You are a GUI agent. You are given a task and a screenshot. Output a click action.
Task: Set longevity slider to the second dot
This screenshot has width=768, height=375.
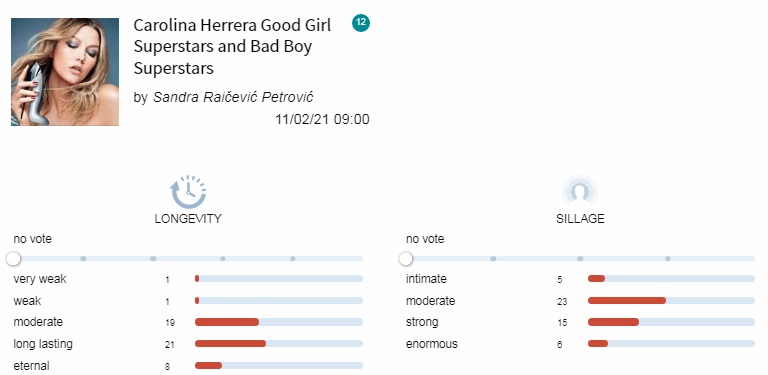[x=153, y=258]
